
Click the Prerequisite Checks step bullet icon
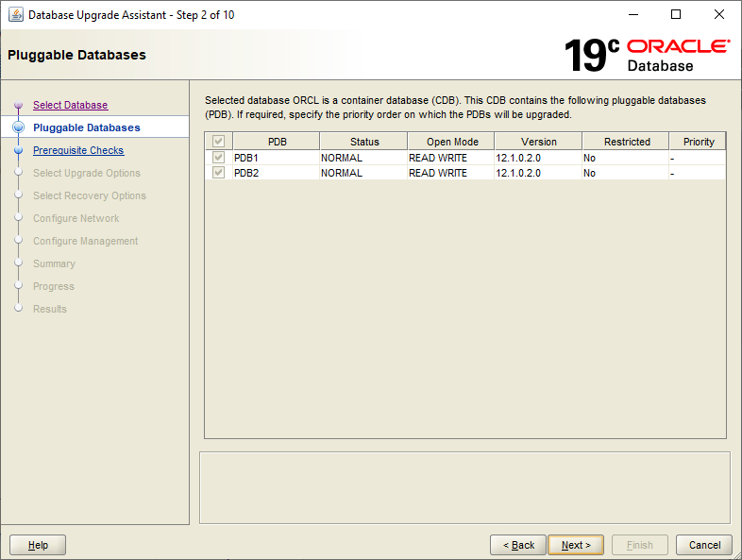point(19,150)
